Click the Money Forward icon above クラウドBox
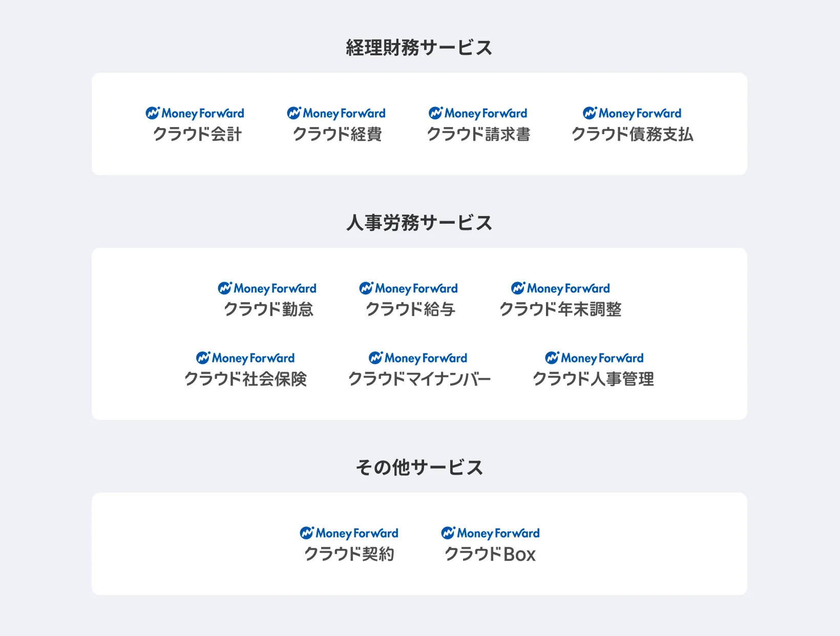 [448, 533]
